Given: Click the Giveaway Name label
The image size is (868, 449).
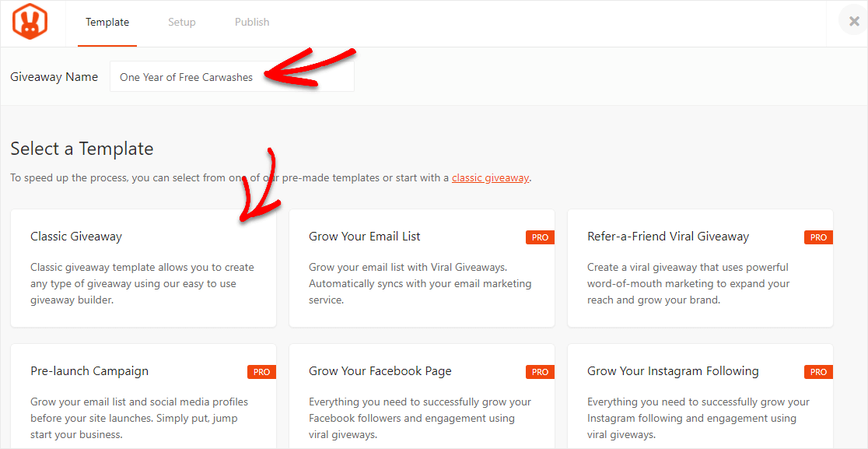Looking at the screenshot, I should 54,77.
